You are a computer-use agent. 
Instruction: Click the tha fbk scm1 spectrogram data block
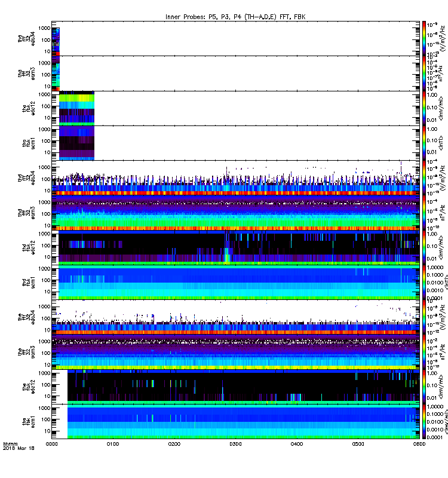pyautogui.click(x=76, y=143)
